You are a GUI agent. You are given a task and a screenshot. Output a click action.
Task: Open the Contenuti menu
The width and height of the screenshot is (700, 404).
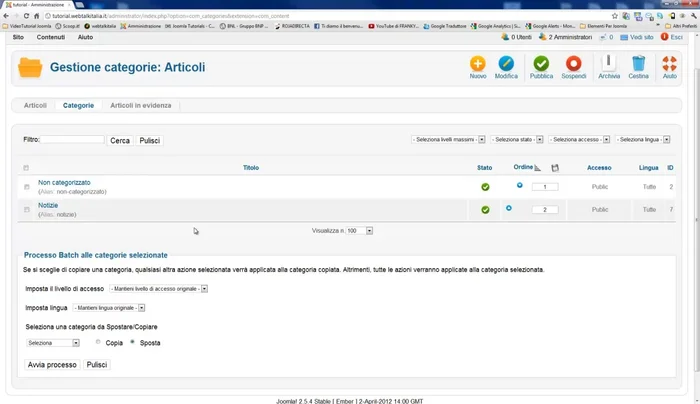pyautogui.click(x=51, y=37)
